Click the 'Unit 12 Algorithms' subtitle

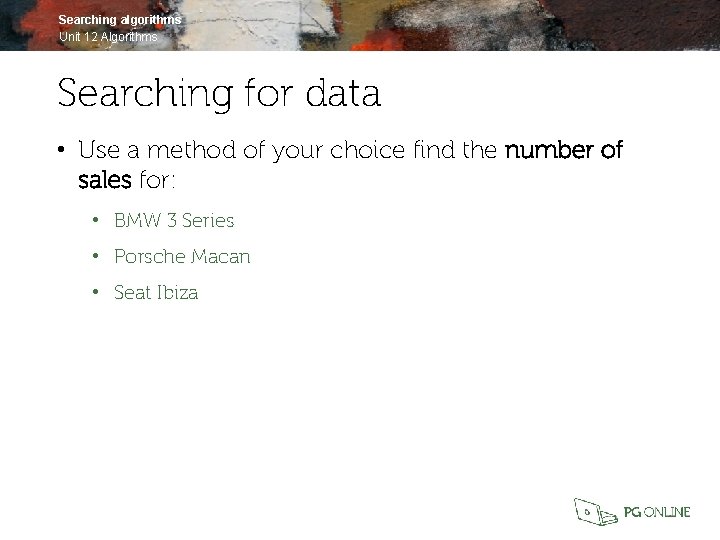click(x=108, y=37)
